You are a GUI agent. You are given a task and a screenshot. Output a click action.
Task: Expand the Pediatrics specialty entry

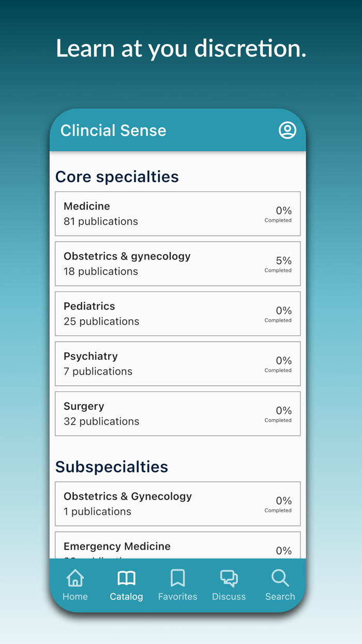coord(177,313)
